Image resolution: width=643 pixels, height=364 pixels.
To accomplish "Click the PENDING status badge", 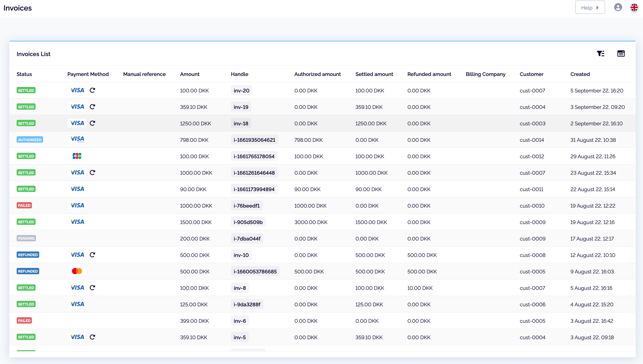I will [26, 238].
